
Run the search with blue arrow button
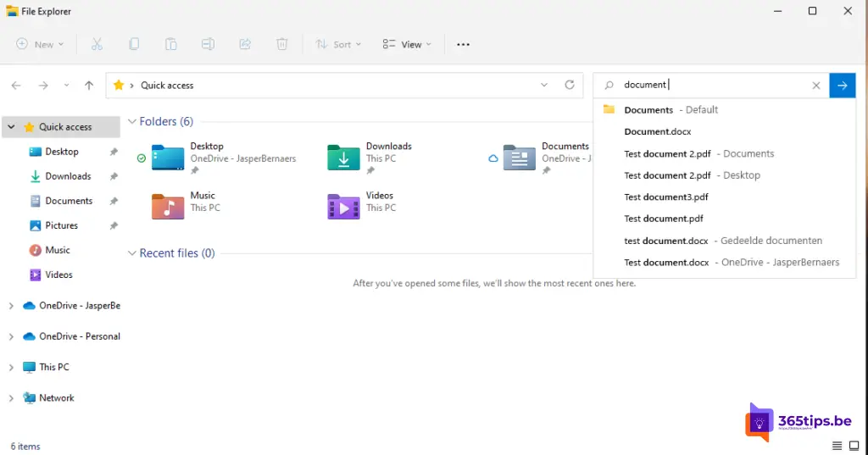(x=842, y=85)
